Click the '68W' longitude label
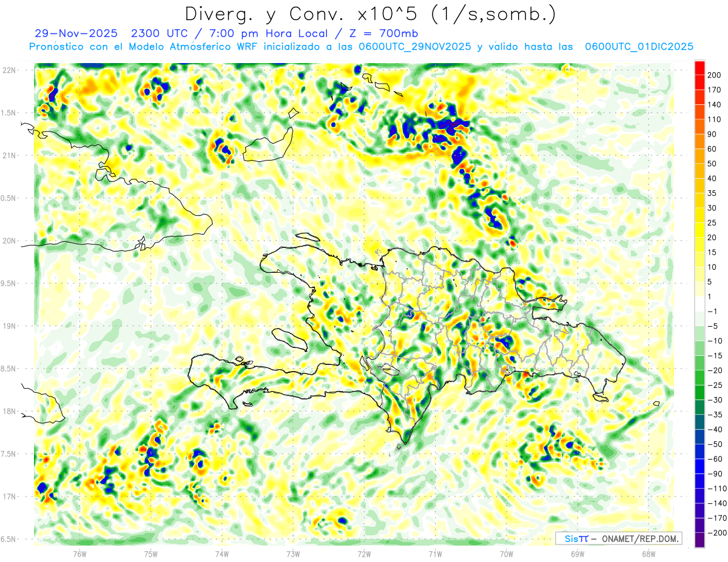Screen dimensions: 728x562 tap(648, 554)
